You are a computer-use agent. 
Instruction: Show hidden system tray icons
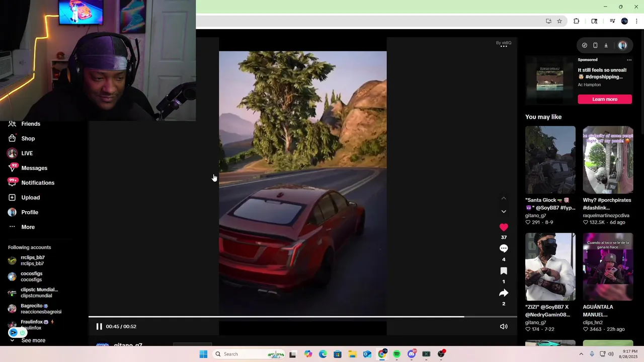581,354
